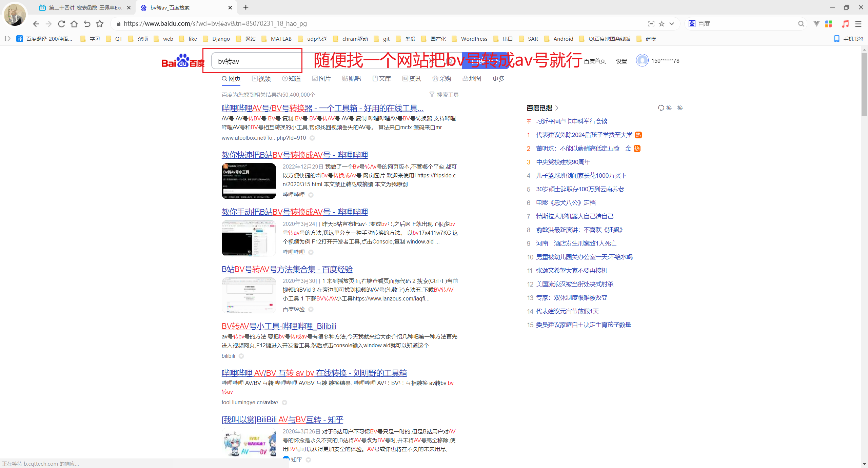Open B站BV号转AV号方法集合集 result link
The width and height of the screenshot is (868, 468).
coord(287,269)
